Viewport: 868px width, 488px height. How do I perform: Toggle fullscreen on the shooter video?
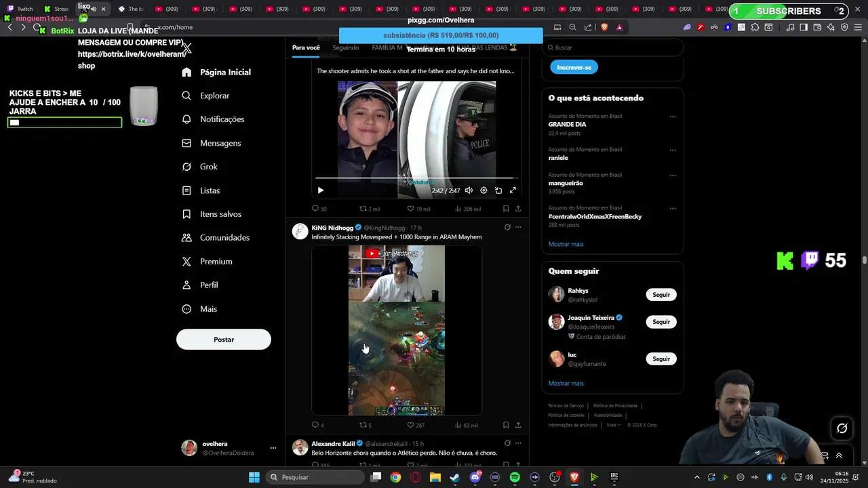pyautogui.click(x=513, y=190)
